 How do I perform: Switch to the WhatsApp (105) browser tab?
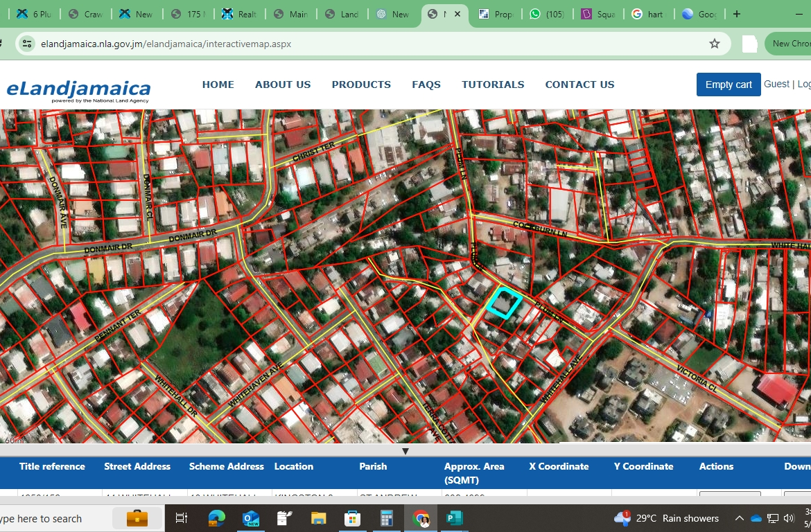point(547,13)
